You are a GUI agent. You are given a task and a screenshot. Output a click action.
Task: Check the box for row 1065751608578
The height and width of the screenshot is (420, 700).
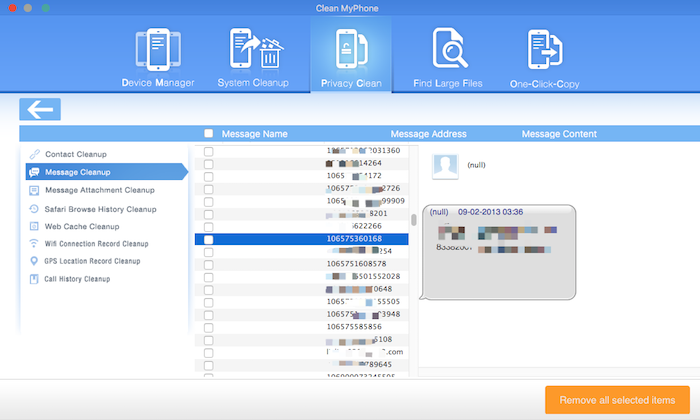click(x=208, y=265)
